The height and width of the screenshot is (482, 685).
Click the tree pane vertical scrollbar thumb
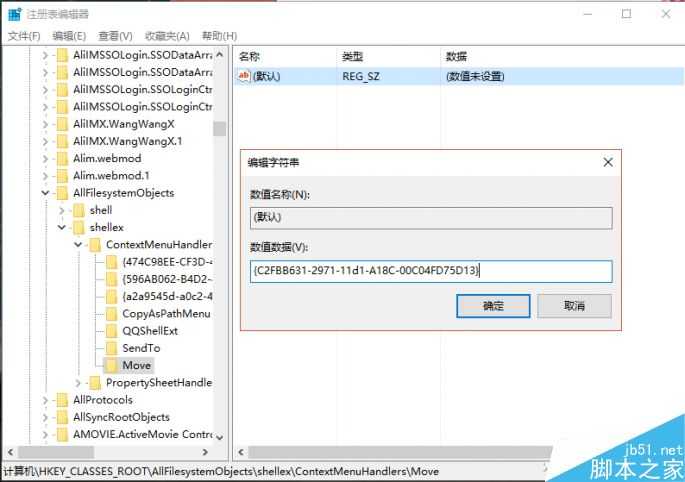(219, 128)
